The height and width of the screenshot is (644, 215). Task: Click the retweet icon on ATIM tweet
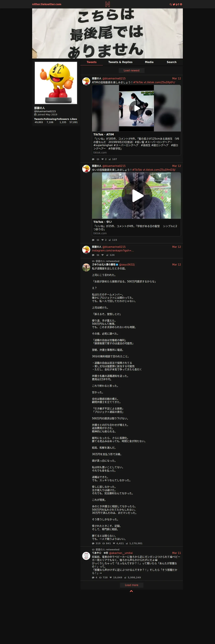pyautogui.click(x=98, y=159)
